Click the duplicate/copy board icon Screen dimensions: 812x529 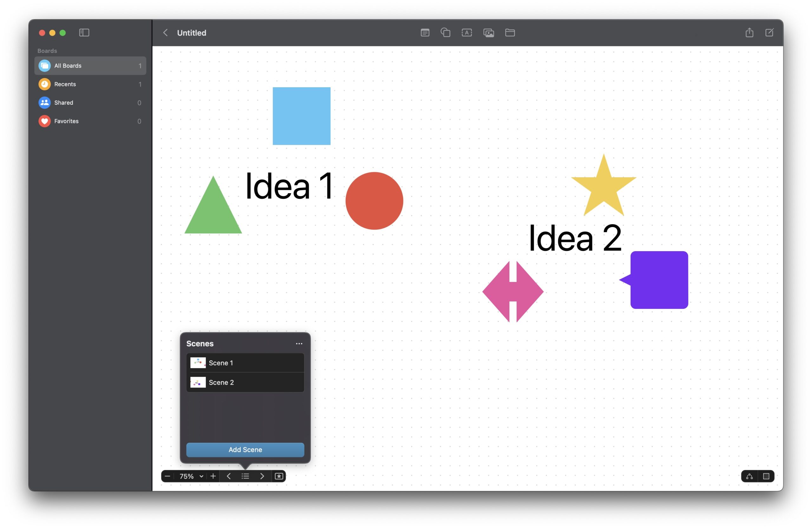tap(447, 33)
